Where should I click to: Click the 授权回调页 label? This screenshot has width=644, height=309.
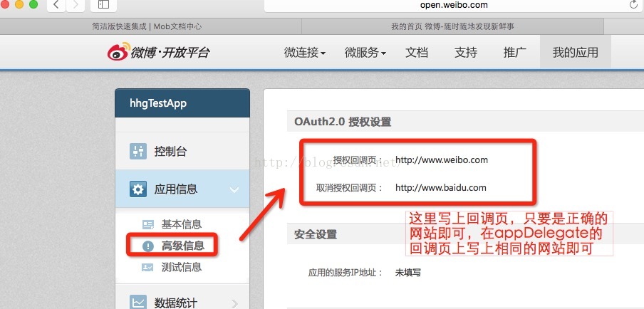click(x=358, y=160)
